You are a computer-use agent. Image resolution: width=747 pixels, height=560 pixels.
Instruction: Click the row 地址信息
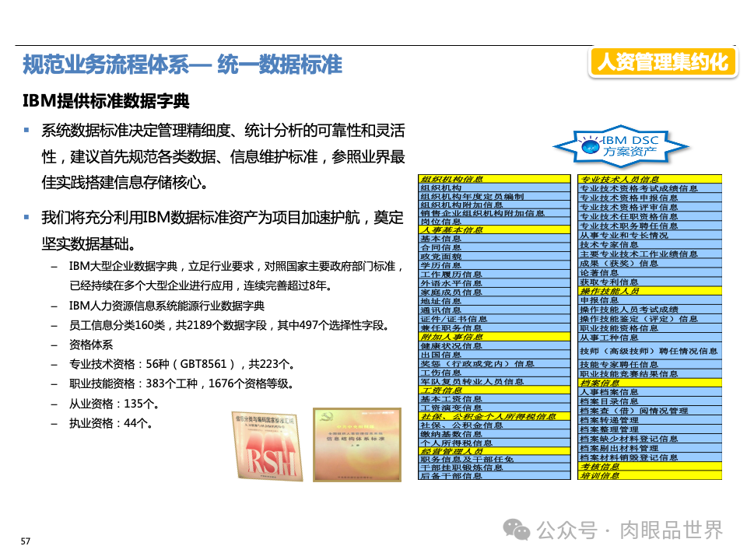[x=494, y=301]
